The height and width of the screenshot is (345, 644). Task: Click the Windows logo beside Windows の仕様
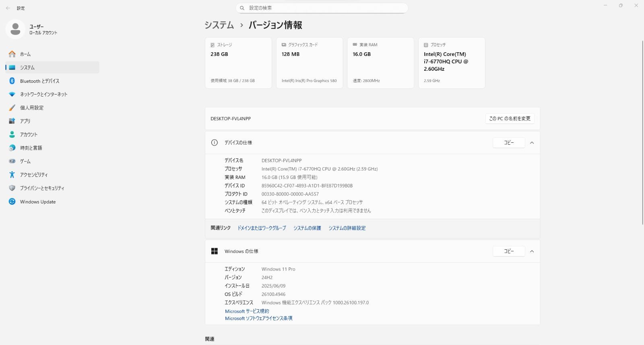tap(215, 251)
